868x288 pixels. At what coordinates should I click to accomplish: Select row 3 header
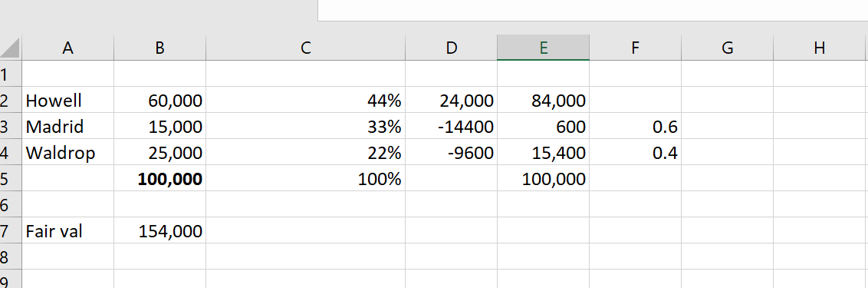[x=11, y=126]
